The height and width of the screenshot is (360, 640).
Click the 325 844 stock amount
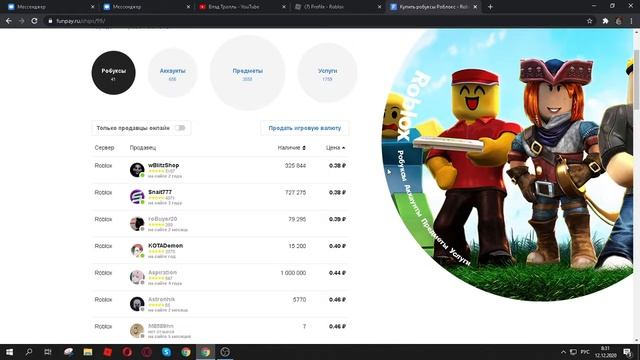point(295,166)
